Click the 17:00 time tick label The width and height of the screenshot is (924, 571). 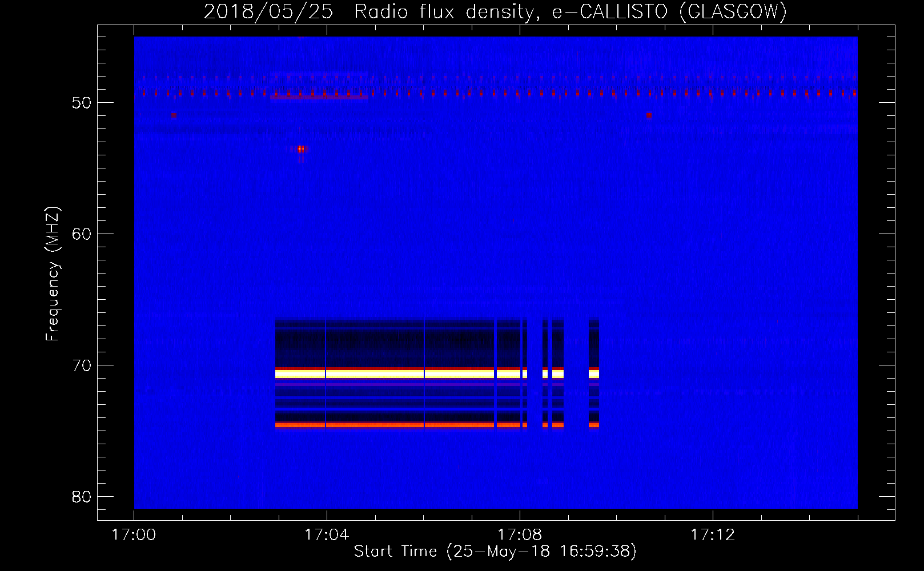[134, 535]
